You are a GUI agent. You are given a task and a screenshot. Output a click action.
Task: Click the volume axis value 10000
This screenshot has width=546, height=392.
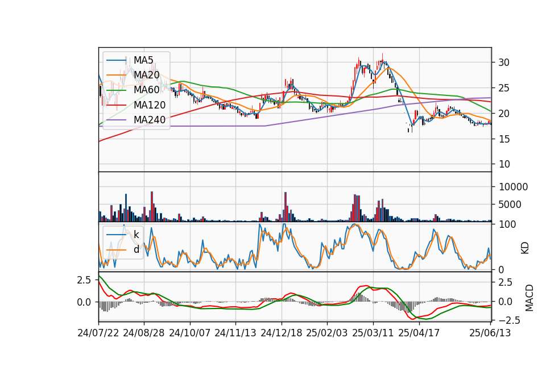coord(513,187)
